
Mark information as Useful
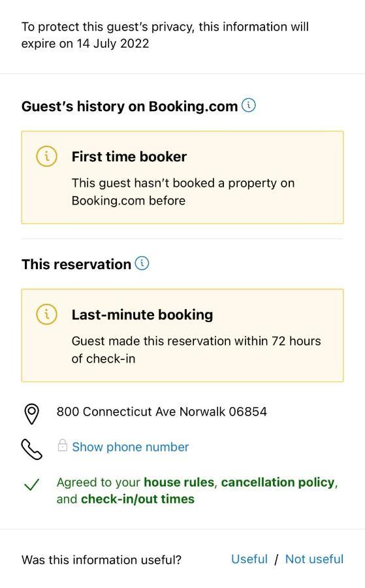point(249,559)
